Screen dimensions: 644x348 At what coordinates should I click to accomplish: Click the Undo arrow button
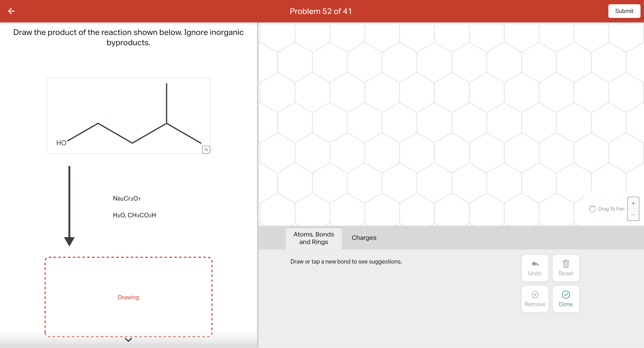coord(535,268)
